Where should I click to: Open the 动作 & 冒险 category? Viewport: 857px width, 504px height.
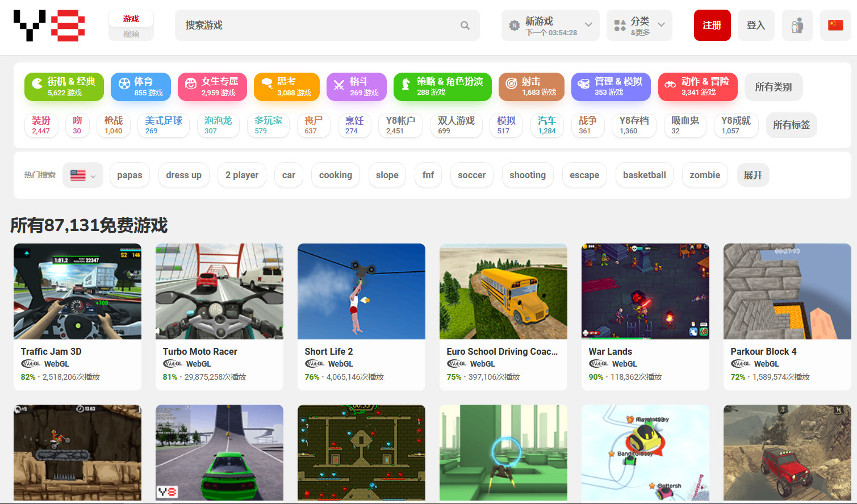697,87
